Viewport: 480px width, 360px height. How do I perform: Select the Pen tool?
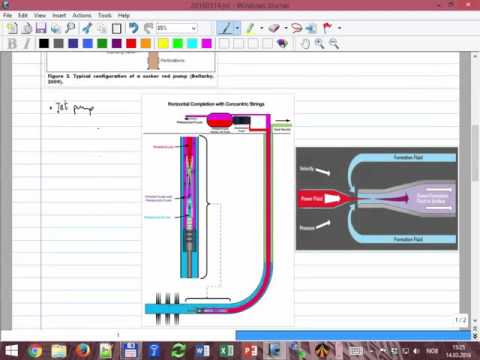click(226, 28)
